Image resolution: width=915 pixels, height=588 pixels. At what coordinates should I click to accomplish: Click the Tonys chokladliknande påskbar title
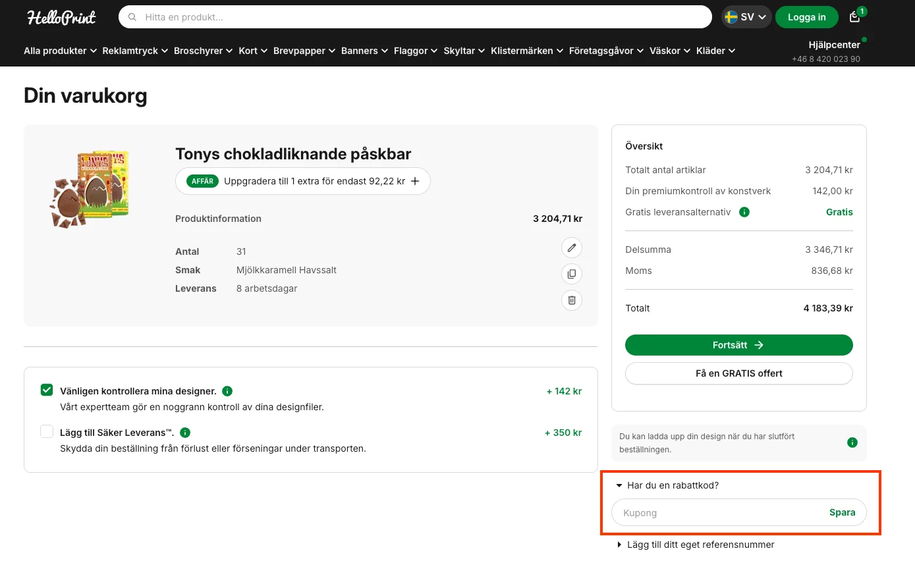(293, 154)
